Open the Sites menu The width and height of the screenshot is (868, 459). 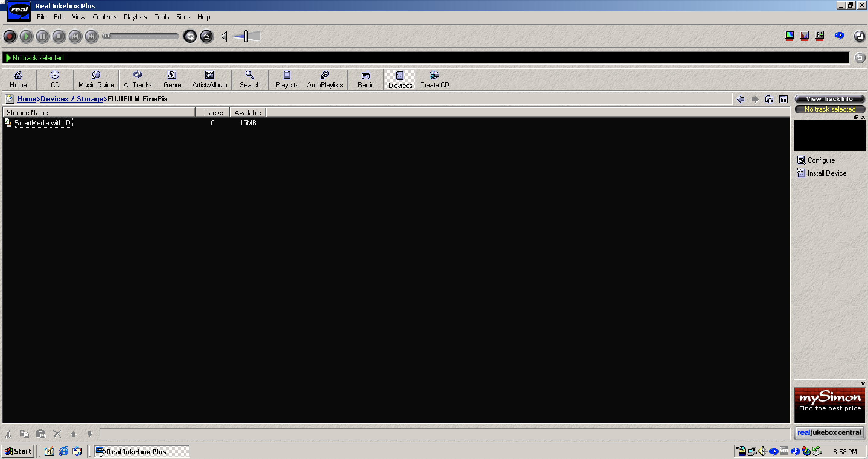[183, 17]
